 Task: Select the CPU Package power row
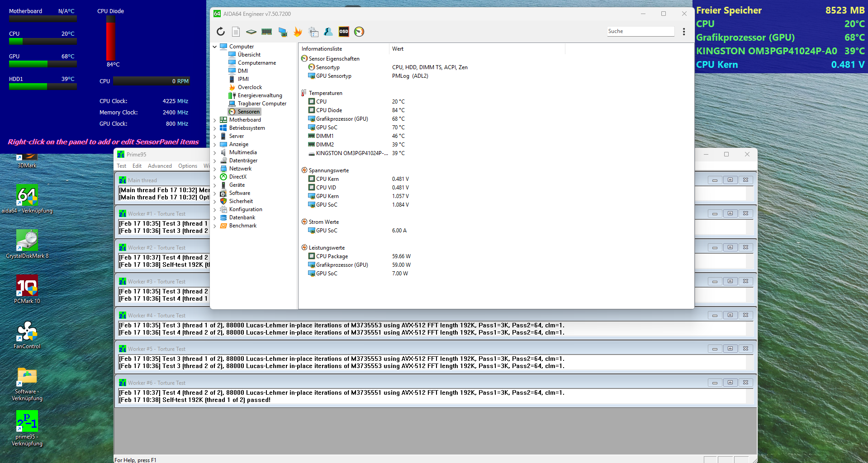360,256
